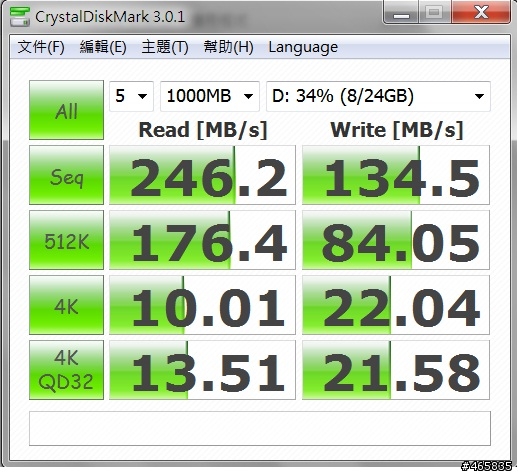The image size is (518, 474).
Task: Select the 4K QD32 read result 13.51
Action: pyautogui.click(x=202, y=370)
